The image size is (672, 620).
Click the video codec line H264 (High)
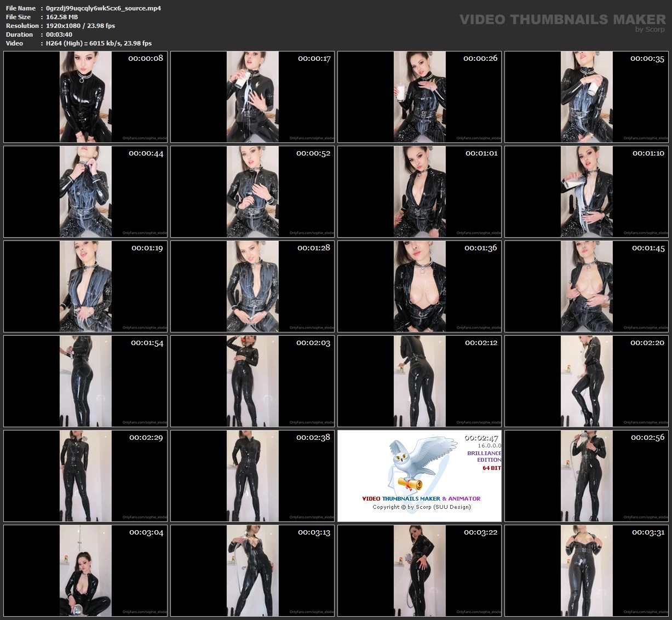(99, 43)
